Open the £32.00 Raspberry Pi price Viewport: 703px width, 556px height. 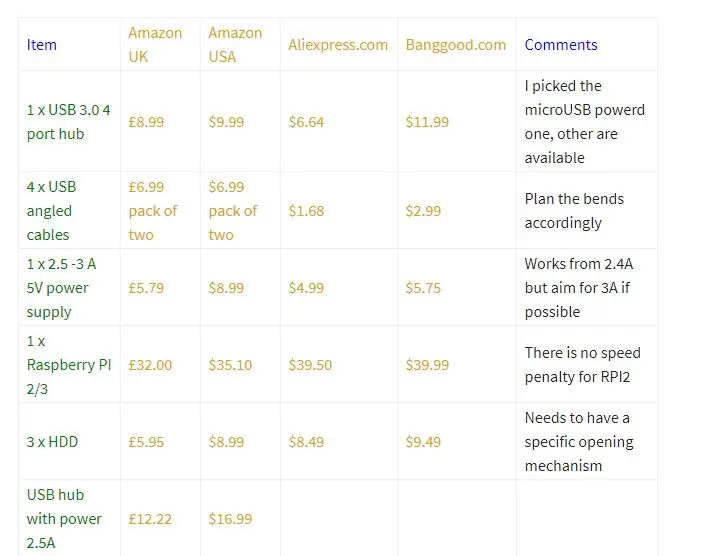(150, 365)
